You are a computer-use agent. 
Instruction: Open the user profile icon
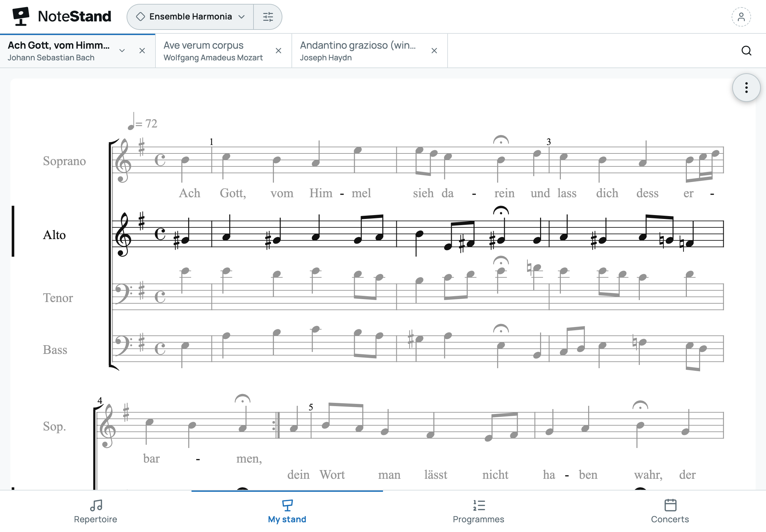(x=741, y=17)
